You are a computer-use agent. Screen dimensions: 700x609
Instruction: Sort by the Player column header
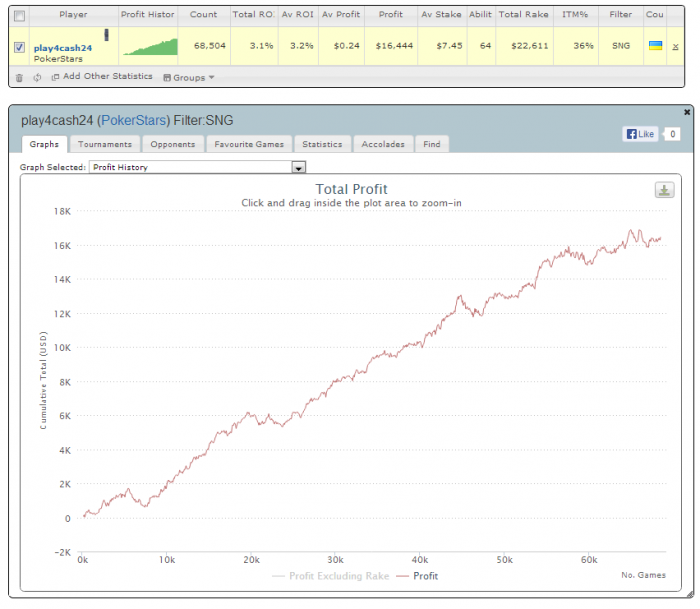(x=74, y=15)
